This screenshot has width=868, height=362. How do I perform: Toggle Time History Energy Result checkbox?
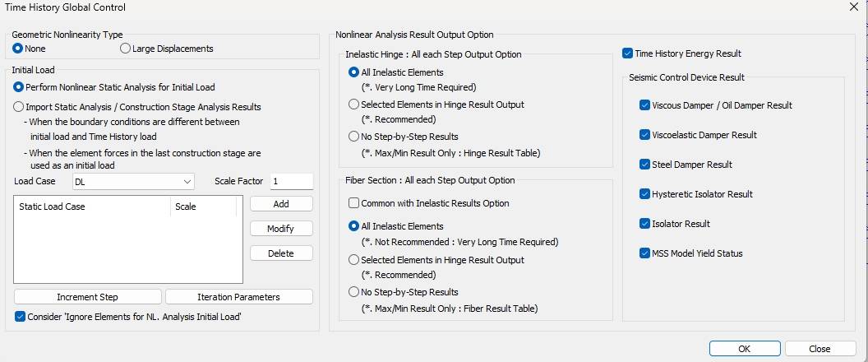point(629,53)
